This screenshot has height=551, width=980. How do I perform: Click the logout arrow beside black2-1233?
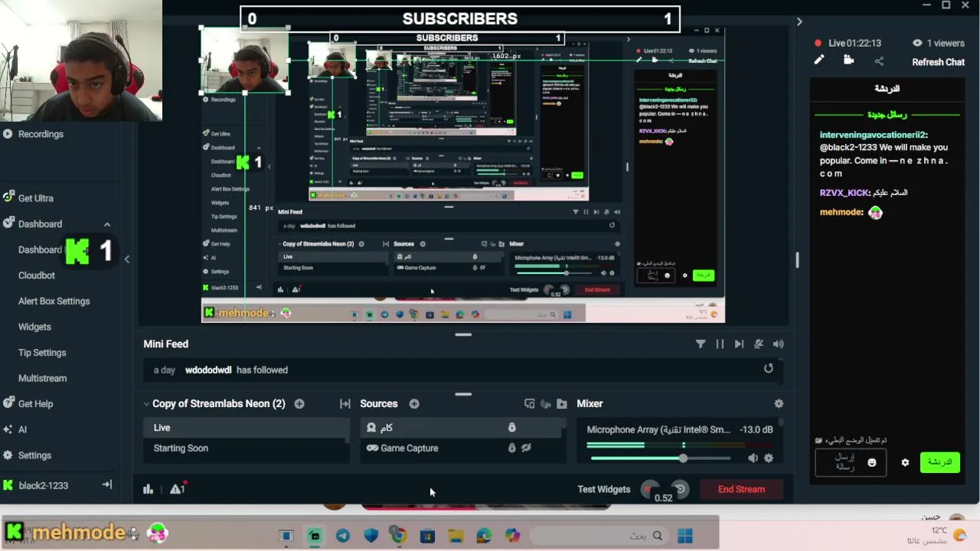pos(107,484)
